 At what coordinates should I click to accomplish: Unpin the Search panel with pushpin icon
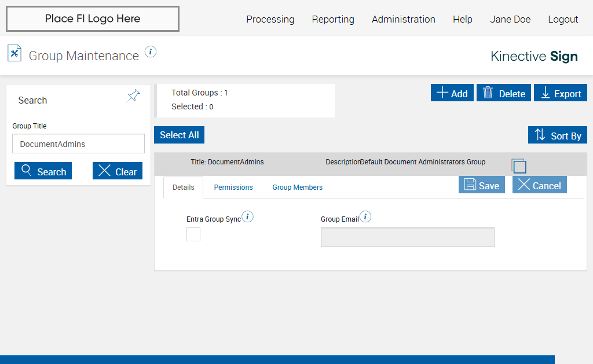click(x=134, y=95)
